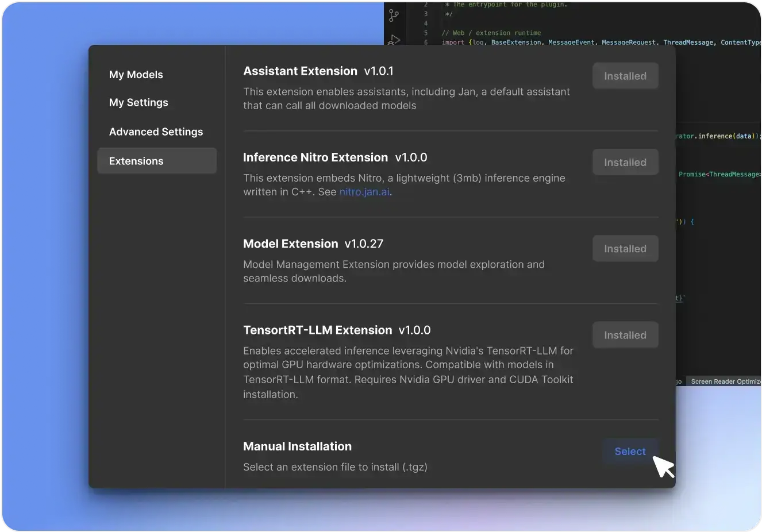Click Installed button for Model Extension
This screenshot has height=532, width=762.
click(625, 249)
